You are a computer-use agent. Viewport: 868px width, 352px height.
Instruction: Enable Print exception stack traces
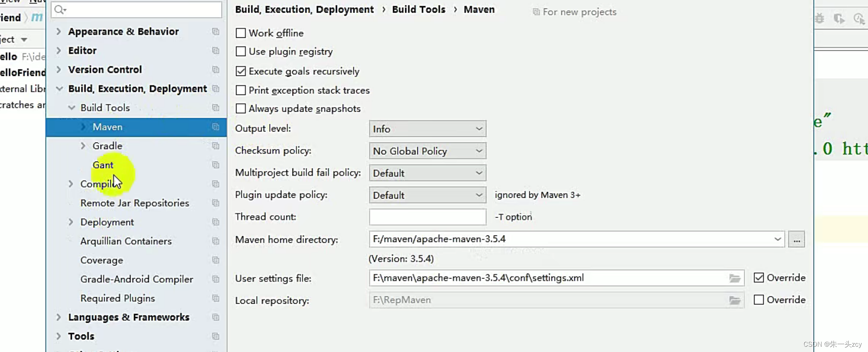(241, 90)
